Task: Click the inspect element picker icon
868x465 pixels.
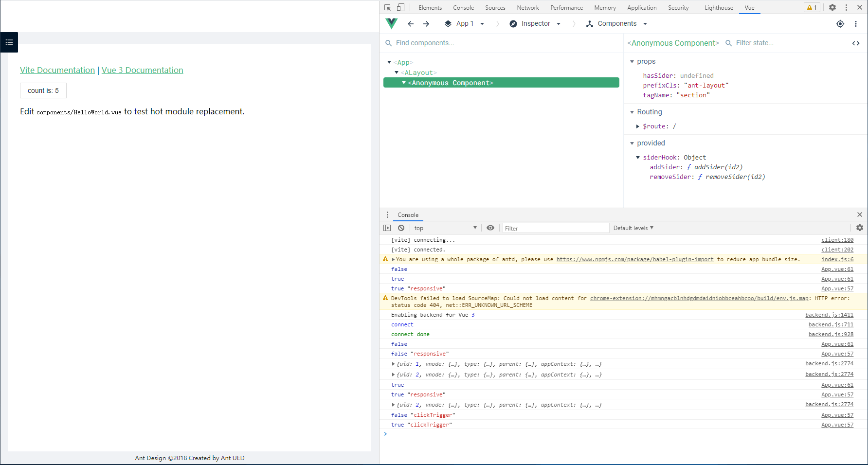Action: tap(387, 7)
